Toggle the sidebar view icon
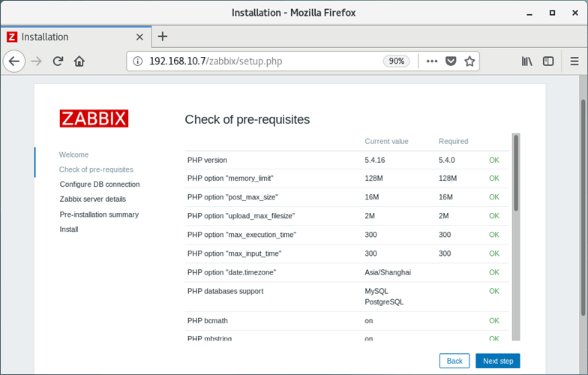Screen dimensions: 588x375 [x=548, y=61]
